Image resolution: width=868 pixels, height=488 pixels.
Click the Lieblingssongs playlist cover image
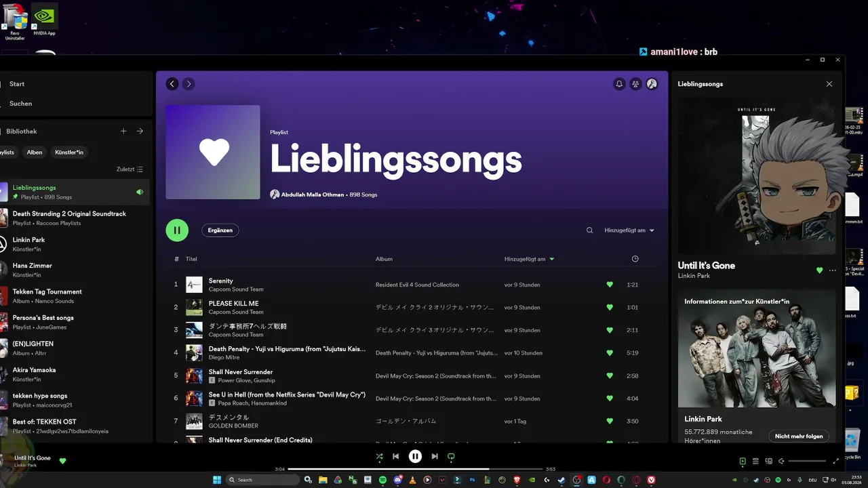click(213, 152)
